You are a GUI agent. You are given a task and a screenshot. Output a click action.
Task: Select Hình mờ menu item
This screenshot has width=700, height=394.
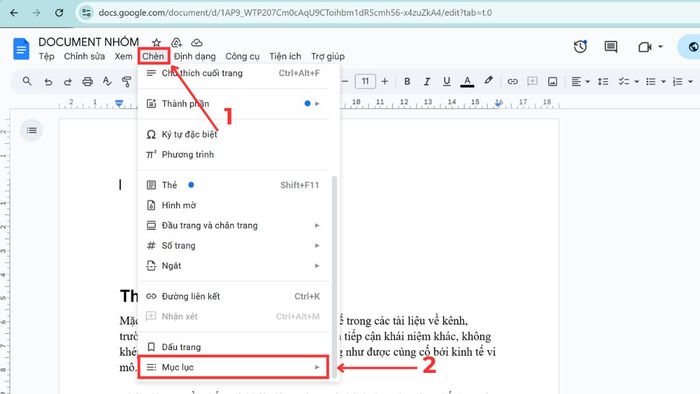pos(233,205)
